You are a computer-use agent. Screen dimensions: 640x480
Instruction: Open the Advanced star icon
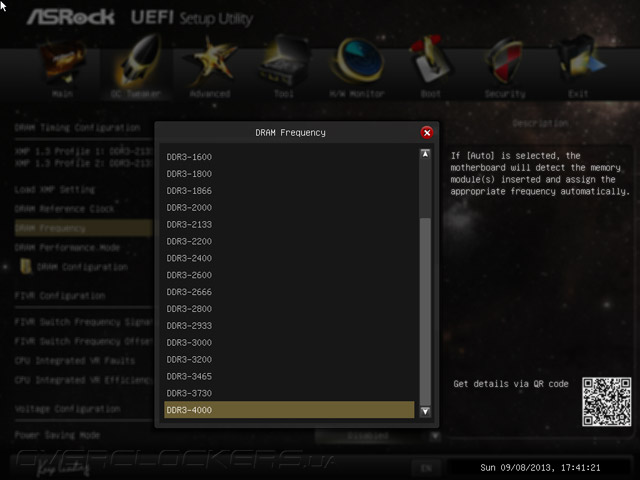tap(210, 61)
